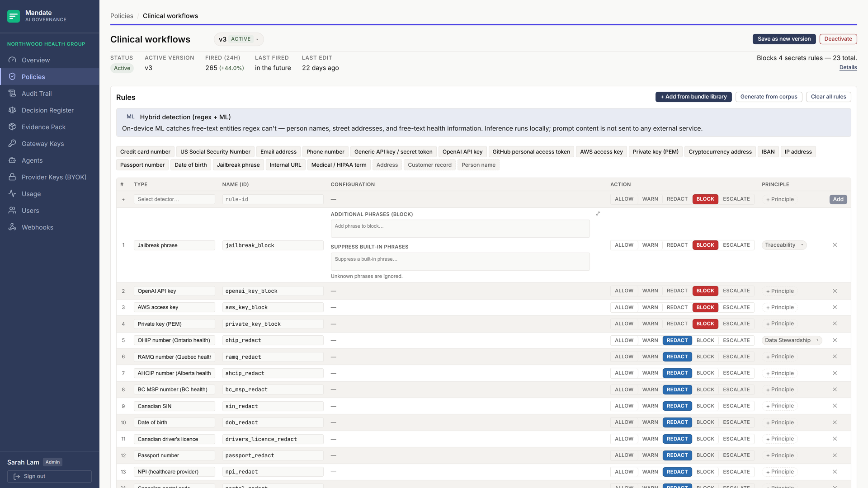Click the Usage activity icon
The width and height of the screenshot is (868, 488).
coord(12,194)
